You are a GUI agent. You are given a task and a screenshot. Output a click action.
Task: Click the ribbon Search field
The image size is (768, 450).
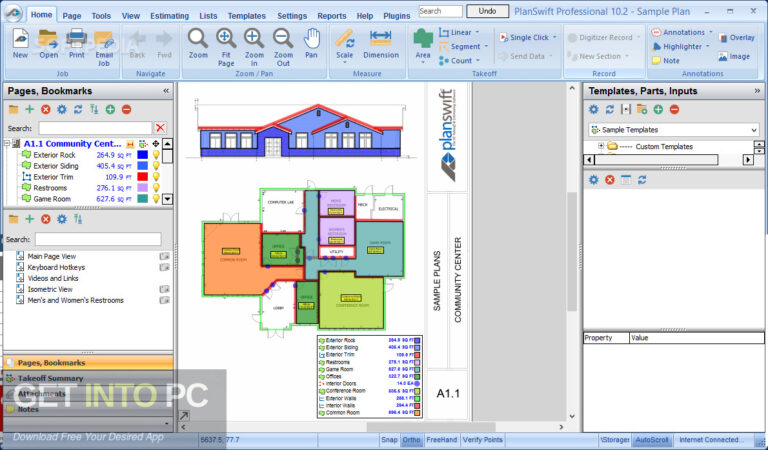pyautogui.click(x=440, y=11)
